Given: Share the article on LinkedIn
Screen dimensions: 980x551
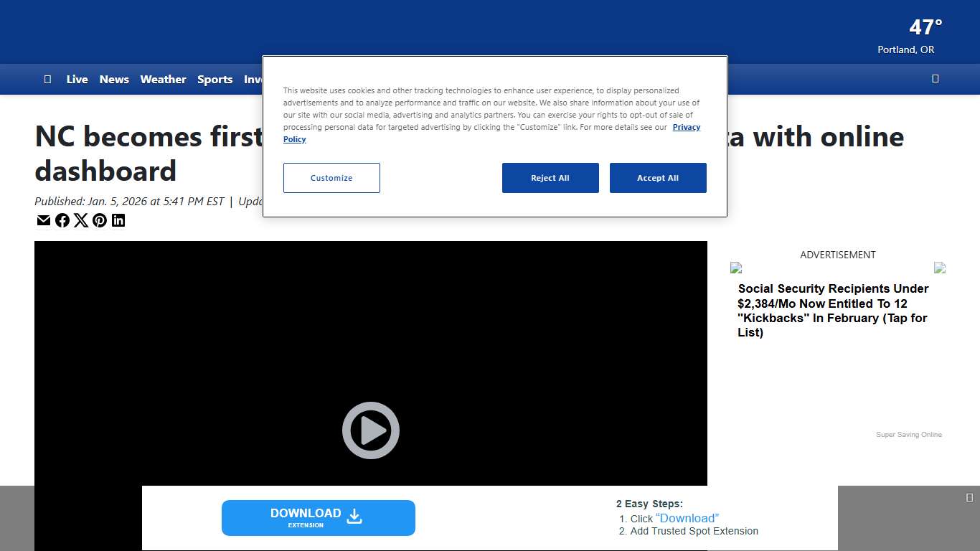Looking at the screenshot, I should pyautogui.click(x=118, y=220).
